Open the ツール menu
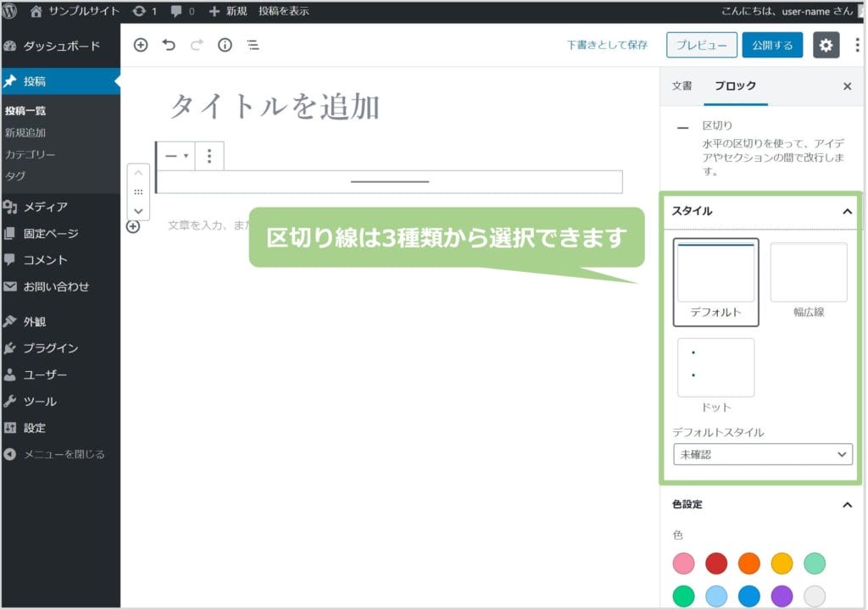This screenshot has width=868, height=610. point(60,402)
